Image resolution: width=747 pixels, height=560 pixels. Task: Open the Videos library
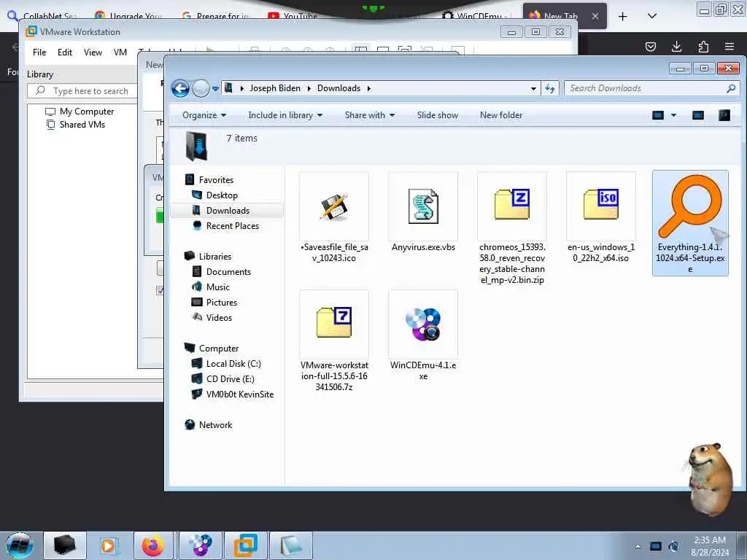pyautogui.click(x=219, y=318)
